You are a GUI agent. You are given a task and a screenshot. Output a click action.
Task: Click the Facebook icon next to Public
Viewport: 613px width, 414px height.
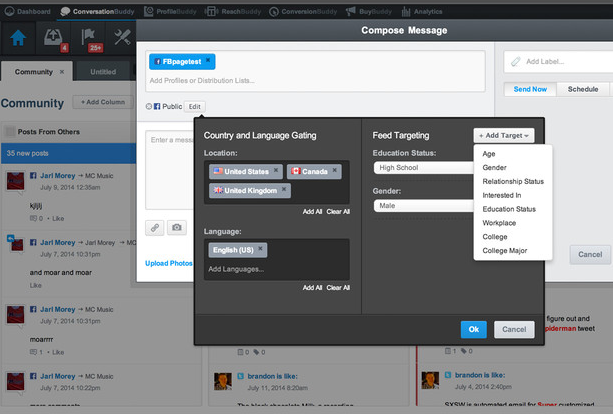click(157, 106)
